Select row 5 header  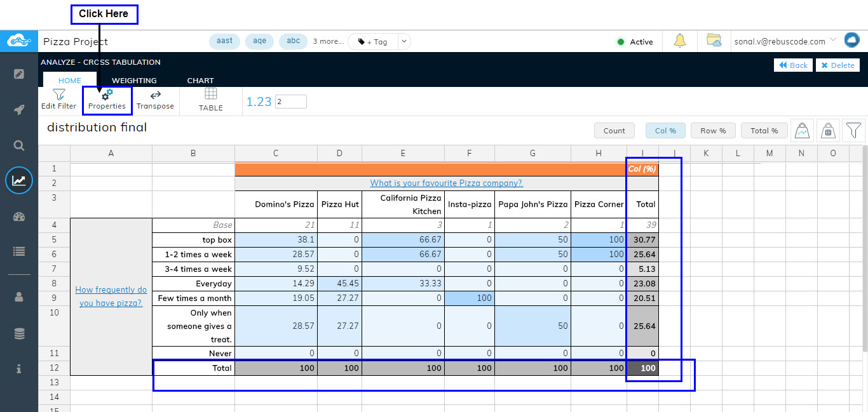[x=54, y=240]
